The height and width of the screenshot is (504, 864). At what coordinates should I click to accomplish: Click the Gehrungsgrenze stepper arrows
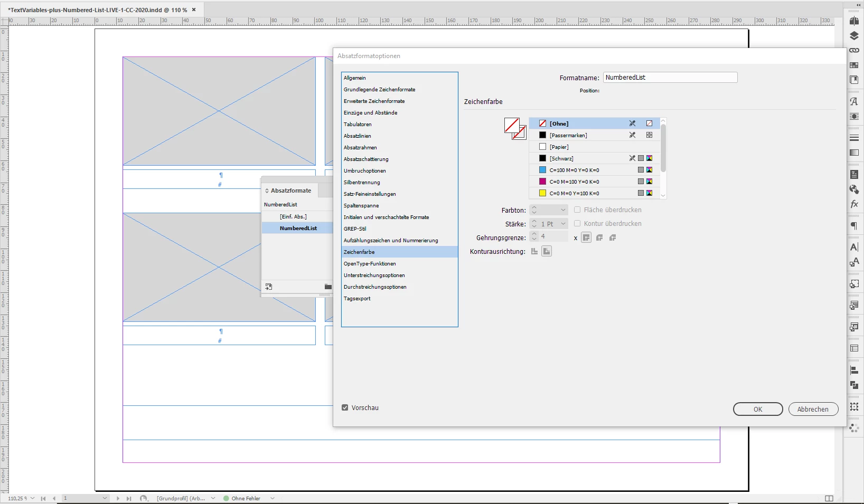click(534, 236)
